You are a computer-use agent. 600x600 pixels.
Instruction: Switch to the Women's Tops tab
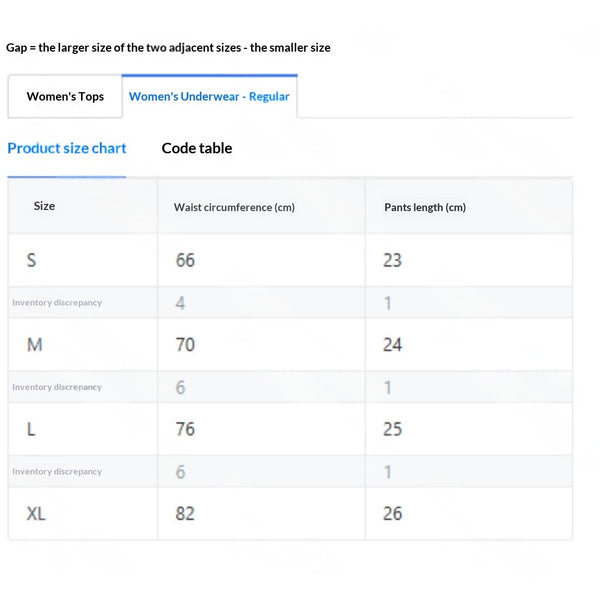coord(65,96)
